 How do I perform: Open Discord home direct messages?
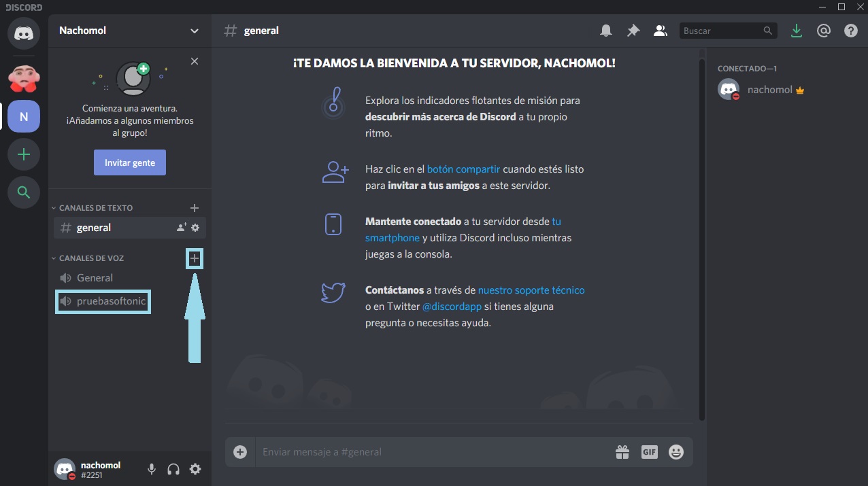(x=24, y=33)
